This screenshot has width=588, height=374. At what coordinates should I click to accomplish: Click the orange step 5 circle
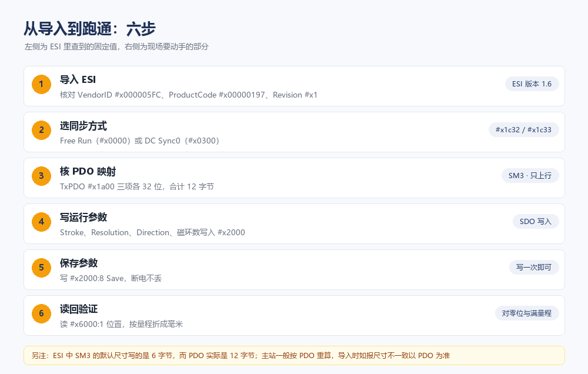41,268
